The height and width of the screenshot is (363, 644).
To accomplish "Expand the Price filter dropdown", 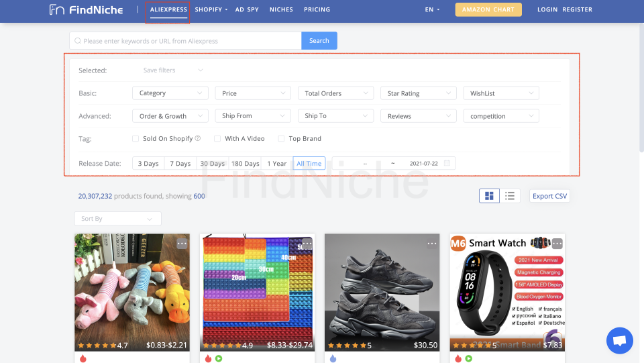I will (x=253, y=93).
